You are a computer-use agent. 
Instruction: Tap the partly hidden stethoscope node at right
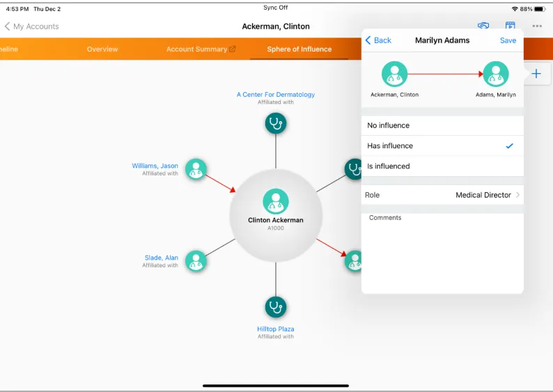coord(353,169)
